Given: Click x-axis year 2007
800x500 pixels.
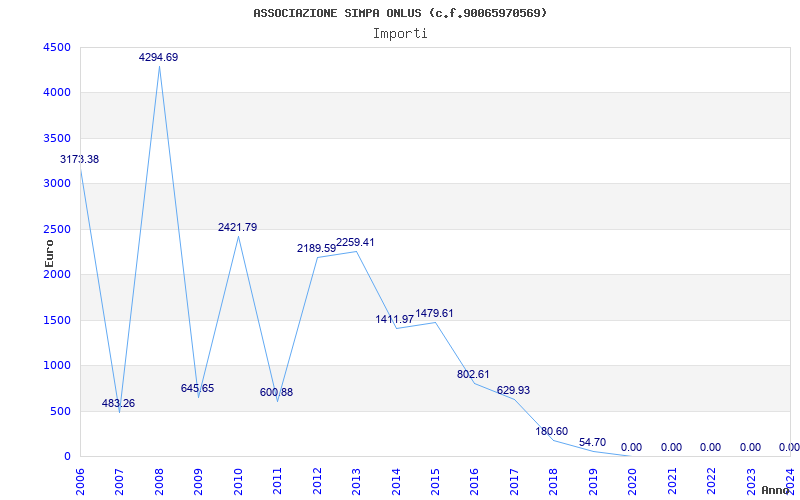Looking at the screenshot, I should click(119, 482).
